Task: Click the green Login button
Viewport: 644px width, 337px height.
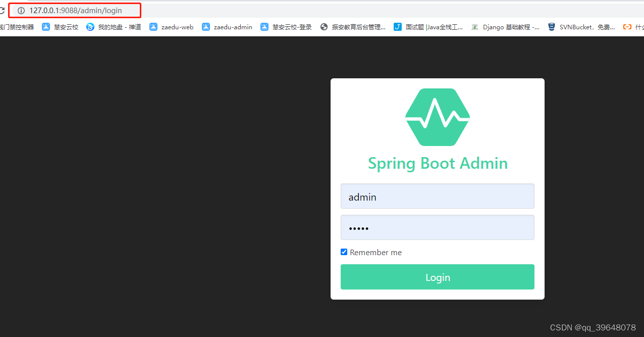Action: pos(438,277)
